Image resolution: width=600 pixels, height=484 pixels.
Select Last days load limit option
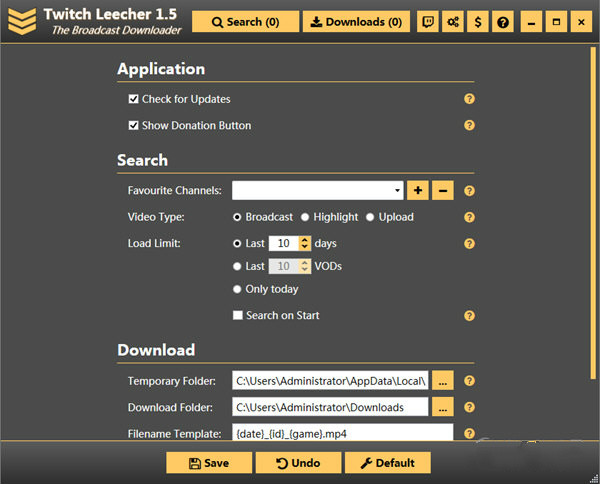tap(237, 244)
